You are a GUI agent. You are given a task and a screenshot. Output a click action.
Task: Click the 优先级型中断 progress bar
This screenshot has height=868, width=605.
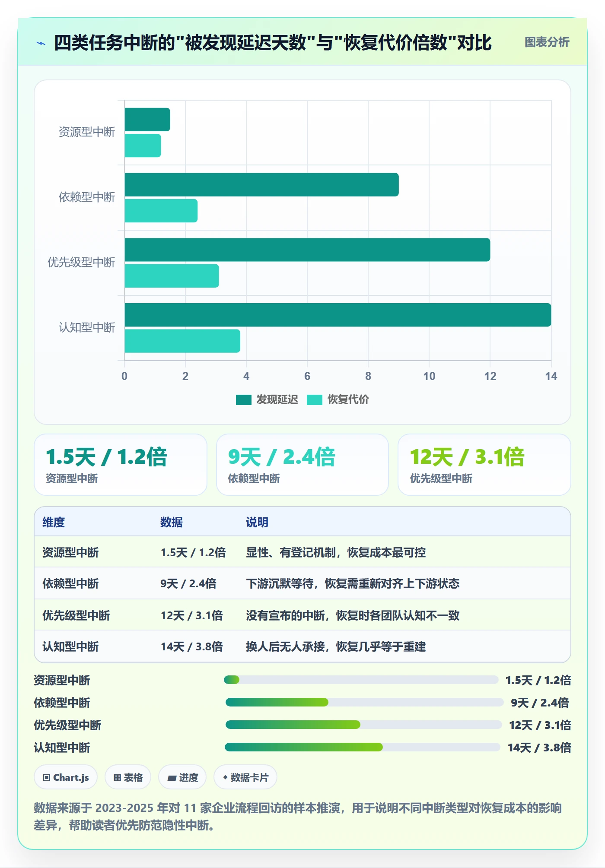[x=363, y=725]
